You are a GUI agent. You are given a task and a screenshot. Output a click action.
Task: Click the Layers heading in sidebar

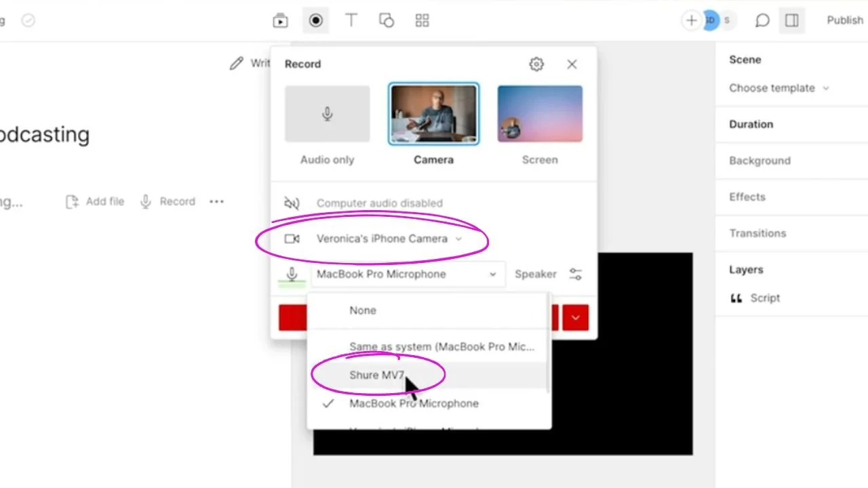point(746,270)
